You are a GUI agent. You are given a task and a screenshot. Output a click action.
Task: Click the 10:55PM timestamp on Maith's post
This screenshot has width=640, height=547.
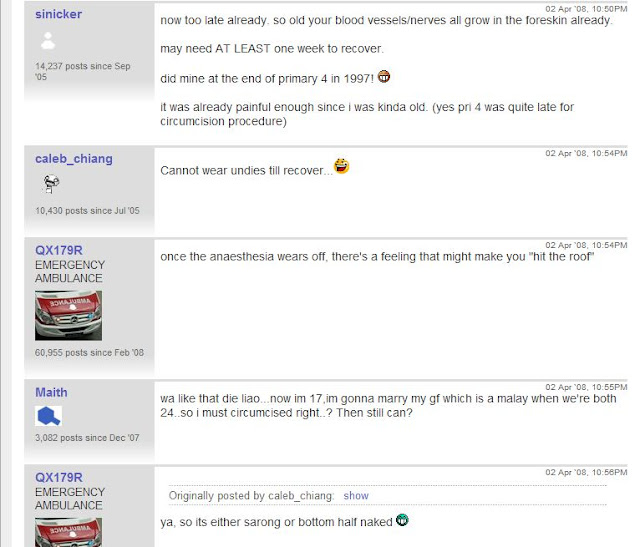coord(586,387)
